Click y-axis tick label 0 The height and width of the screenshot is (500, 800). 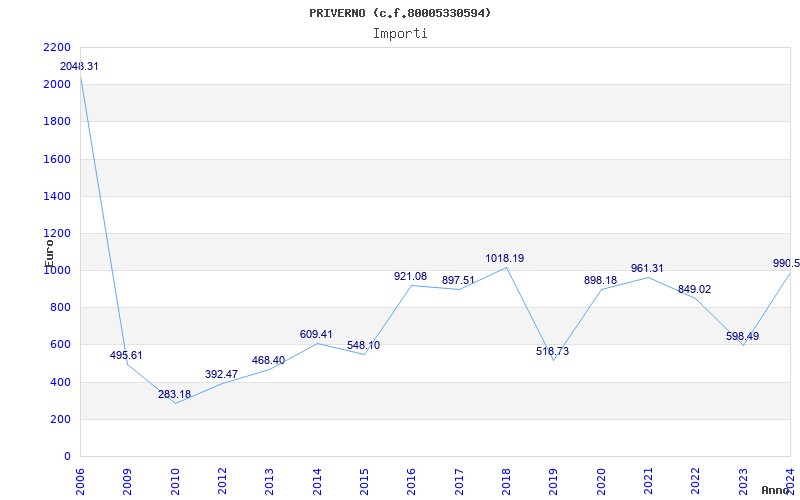[67, 457]
